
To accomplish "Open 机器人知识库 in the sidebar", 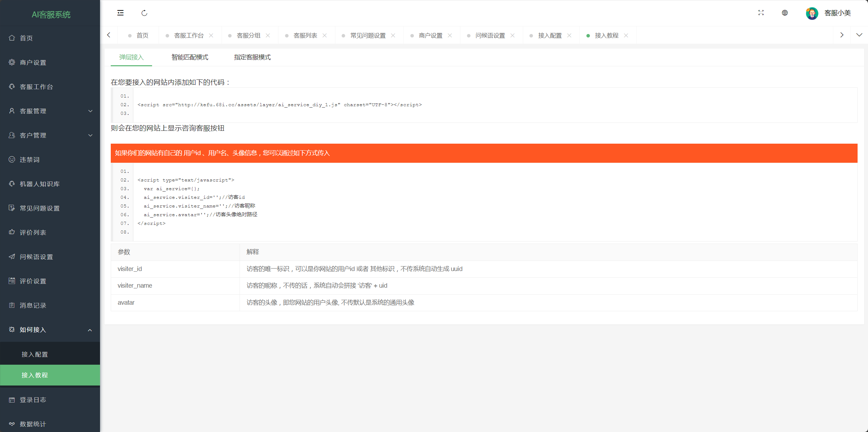I will tap(50, 184).
